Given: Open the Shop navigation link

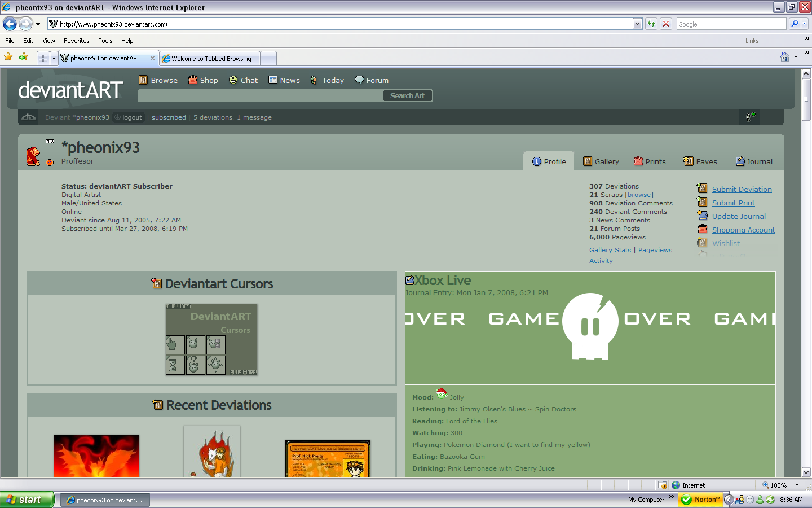Looking at the screenshot, I should 203,80.
